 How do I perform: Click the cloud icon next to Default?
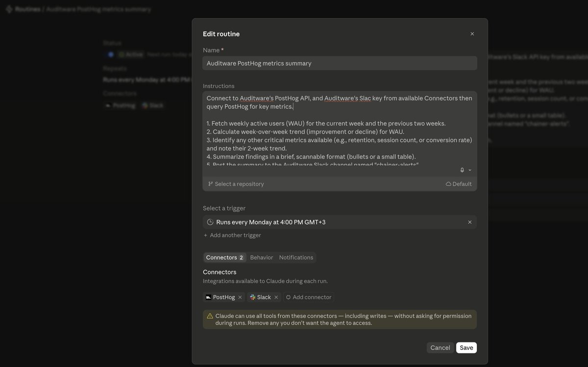pyautogui.click(x=448, y=184)
